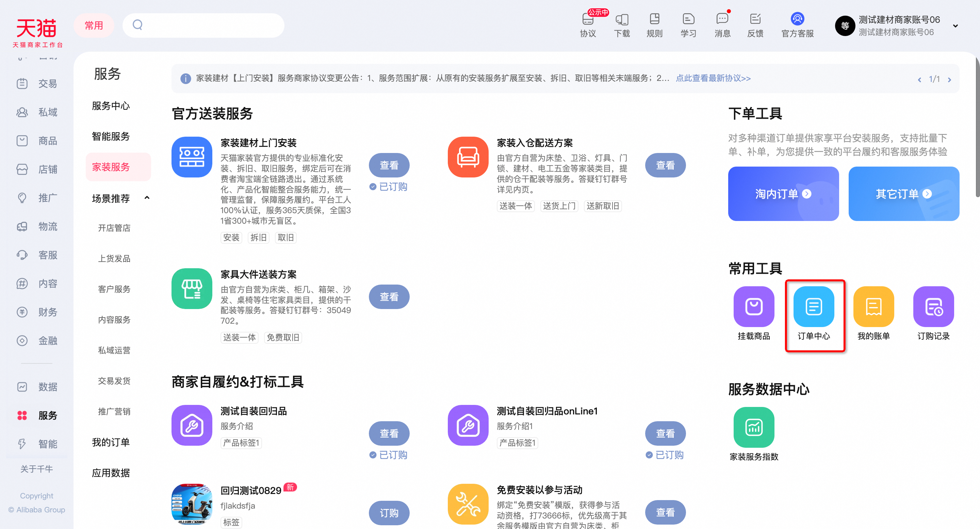Select 智能服务 menu item
Viewport: 980px width, 529px height.
[111, 136]
